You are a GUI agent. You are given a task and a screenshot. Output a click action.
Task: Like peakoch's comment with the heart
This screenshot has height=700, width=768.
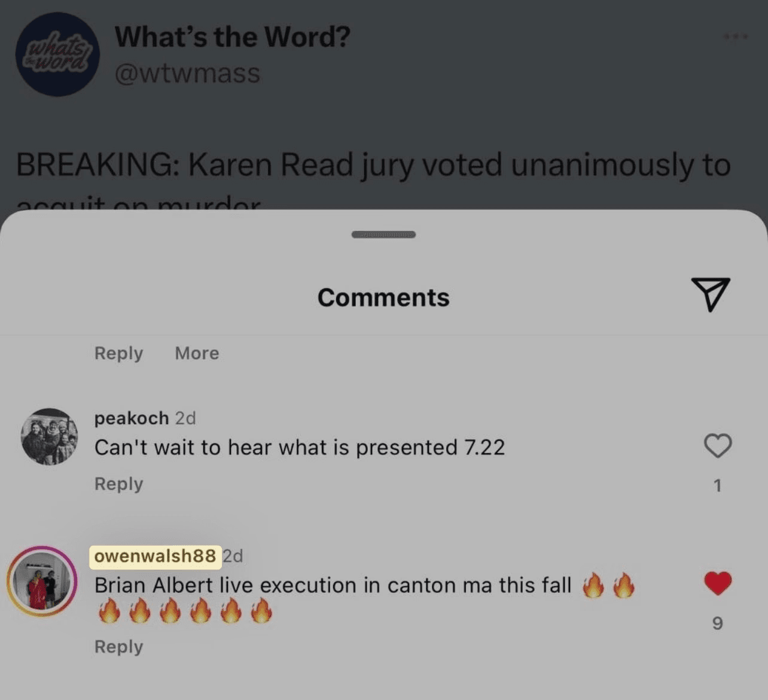718,446
